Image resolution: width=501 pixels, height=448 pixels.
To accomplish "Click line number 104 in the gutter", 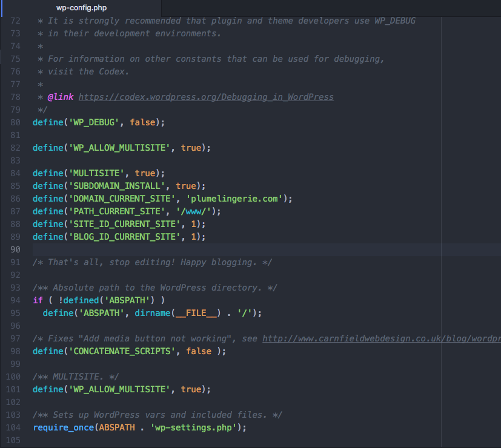I will (12, 427).
